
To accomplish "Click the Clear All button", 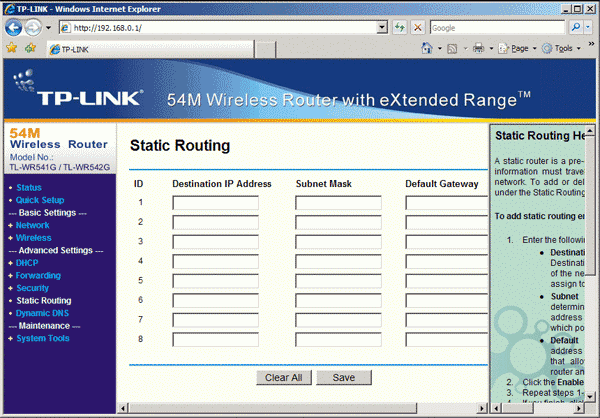I will (284, 377).
